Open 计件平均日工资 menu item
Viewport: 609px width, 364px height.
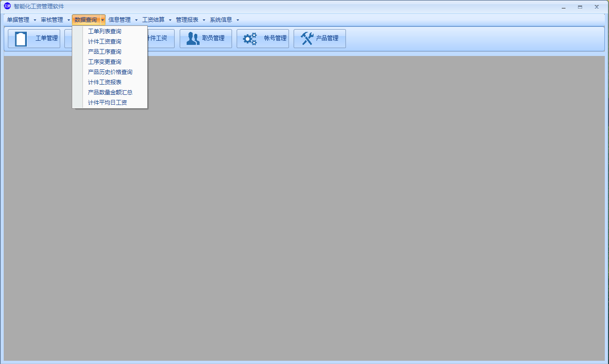click(107, 103)
